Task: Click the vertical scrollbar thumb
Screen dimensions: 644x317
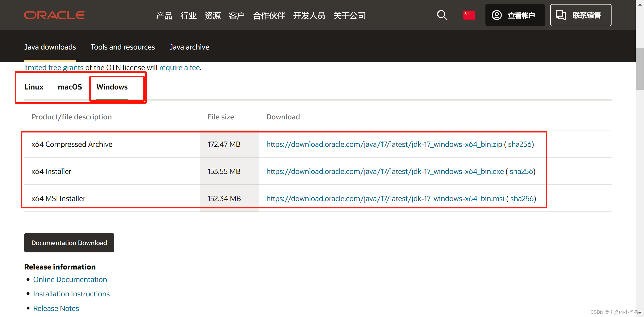Action: tap(640, 69)
